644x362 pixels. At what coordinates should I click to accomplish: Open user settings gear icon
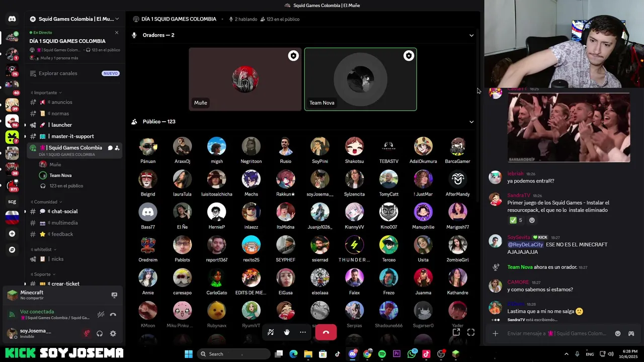click(113, 333)
